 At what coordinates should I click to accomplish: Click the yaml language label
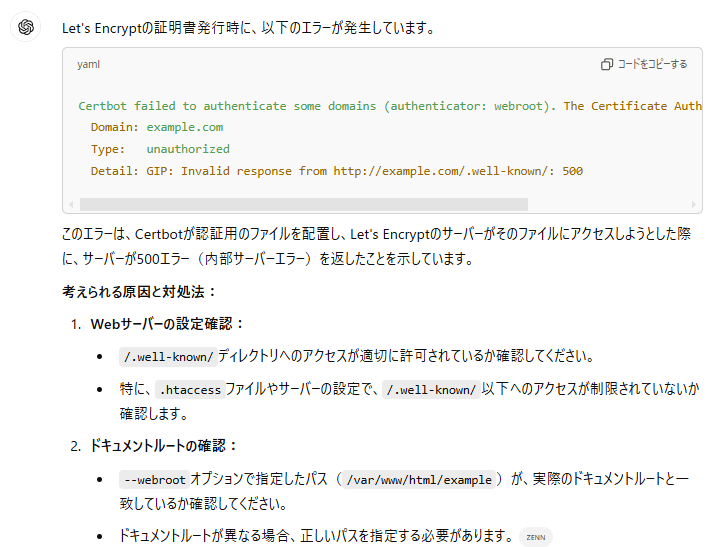88,64
